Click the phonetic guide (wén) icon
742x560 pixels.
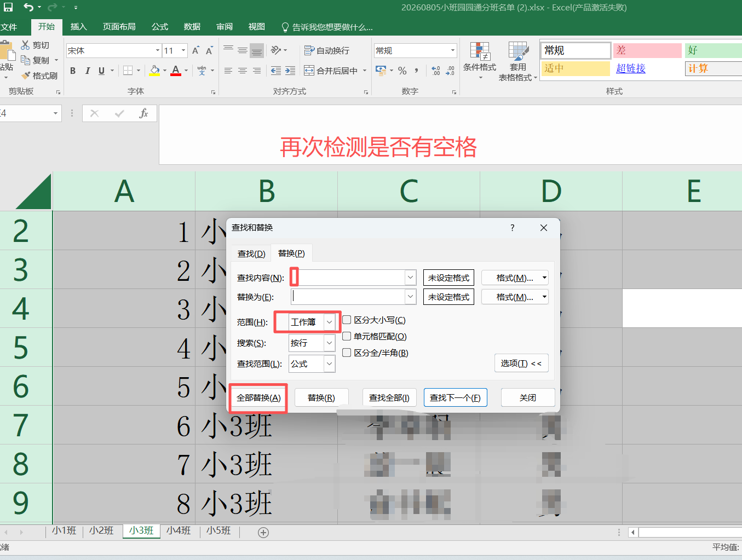(202, 71)
